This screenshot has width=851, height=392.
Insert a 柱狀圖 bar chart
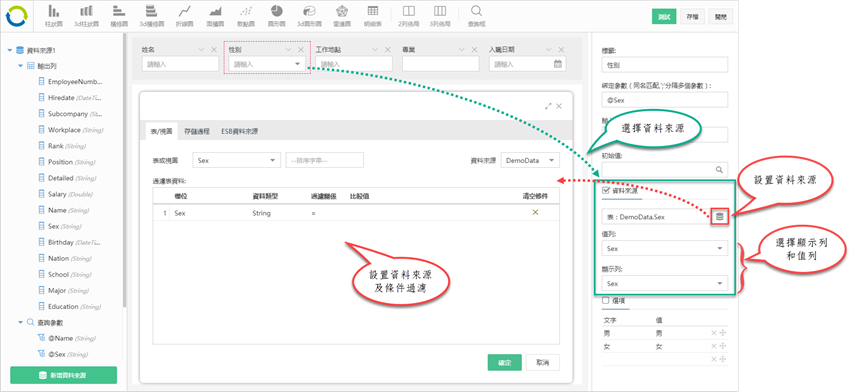pyautogui.click(x=53, y=16)
